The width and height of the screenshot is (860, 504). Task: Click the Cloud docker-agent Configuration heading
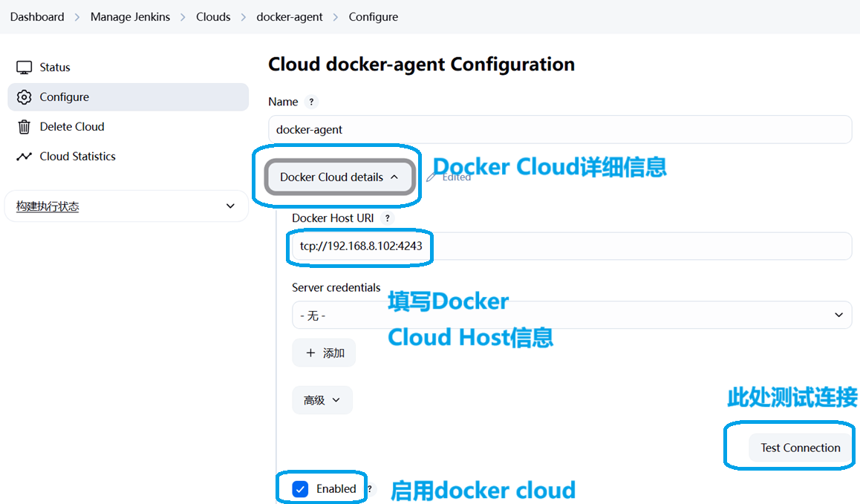coord(421,65)
